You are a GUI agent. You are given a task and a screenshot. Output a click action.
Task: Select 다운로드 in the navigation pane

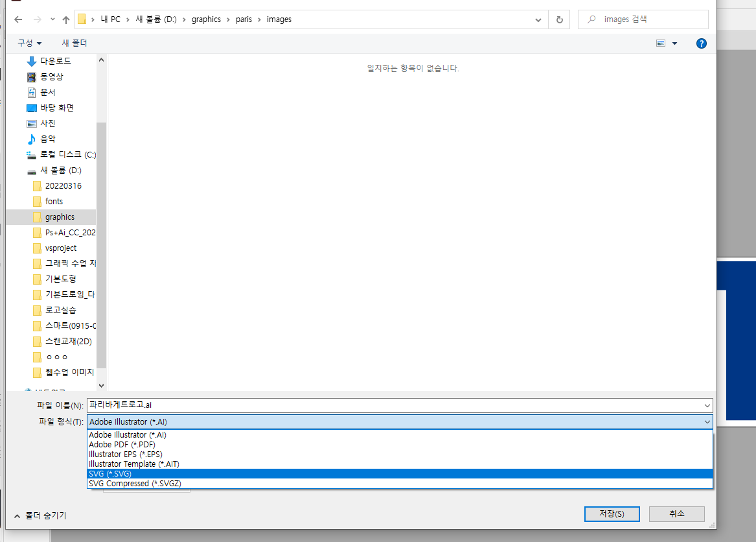coord(56,61)
